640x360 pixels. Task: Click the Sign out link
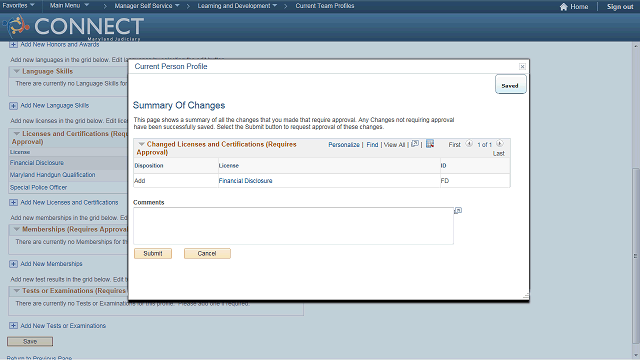(x=620, y=7)
